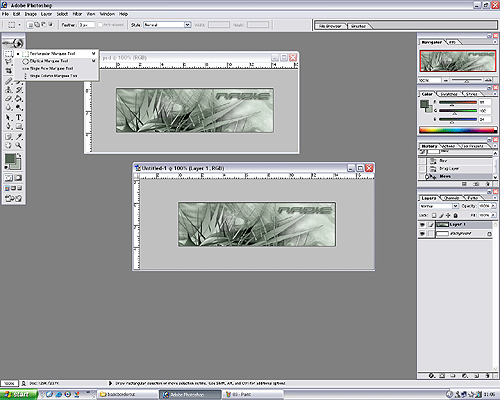
Task: Click Intersect with selection icon in options bar
Action: coord(51,25)
